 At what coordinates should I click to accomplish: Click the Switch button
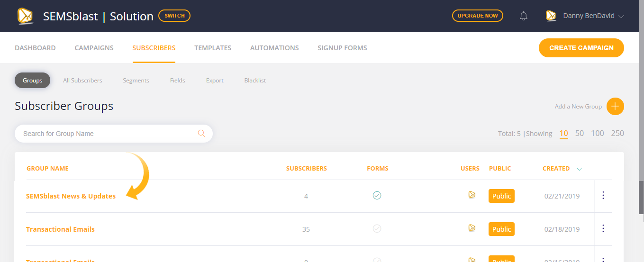tap(174, 16)
